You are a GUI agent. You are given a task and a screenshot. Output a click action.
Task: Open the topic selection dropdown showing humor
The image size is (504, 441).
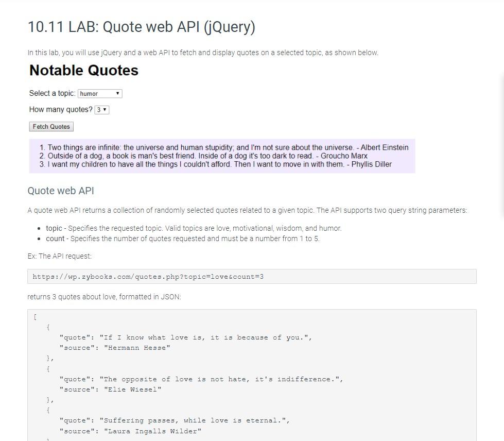click(99, 93)
